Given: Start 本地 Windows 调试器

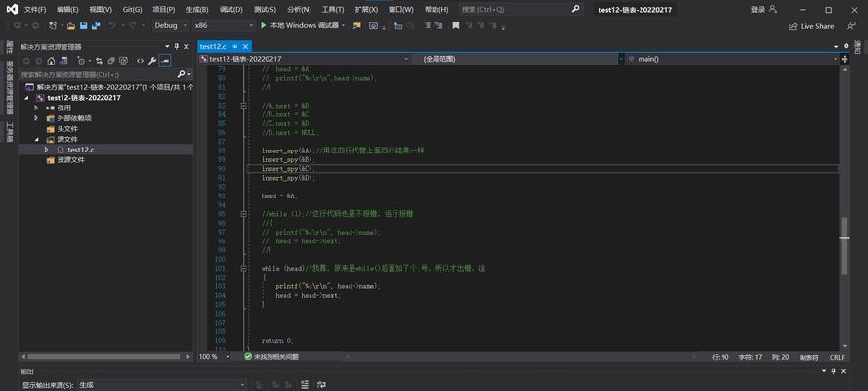Looking at the screenshot, I should [x=299, y=26].
